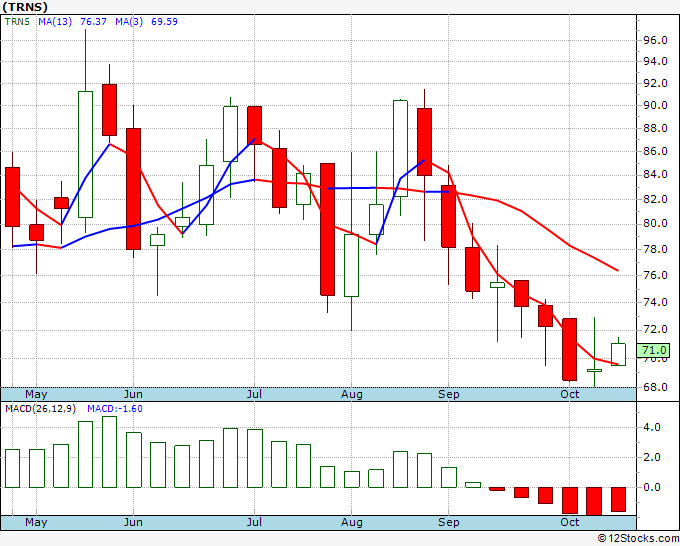Screen dimensions: 680x546
Task: Click Jun on the price chart axis
Action: [133, 394]
